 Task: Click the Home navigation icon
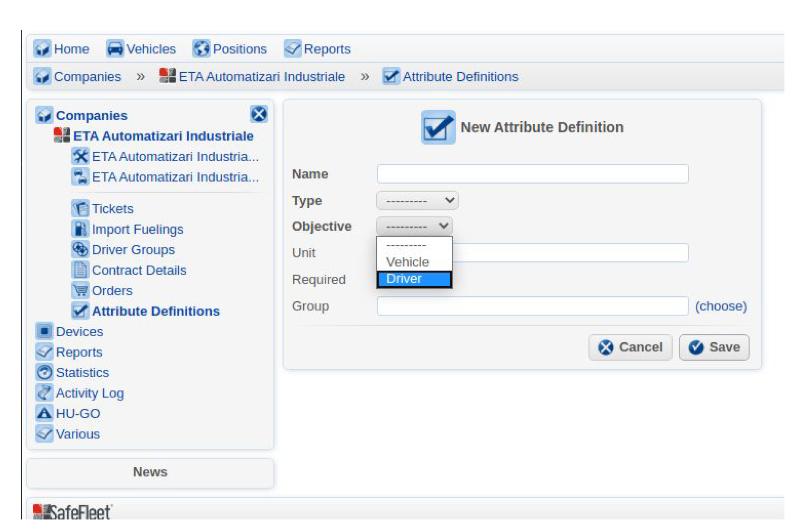(x=43, y=49)
